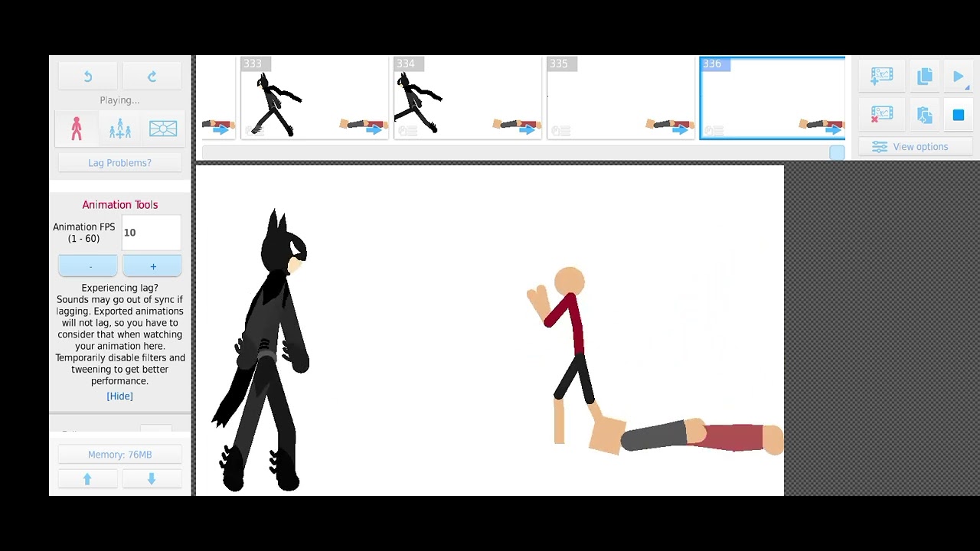980x551 pixels.
Task: Increase the FPS with the plus button
Action: (152, 266)
